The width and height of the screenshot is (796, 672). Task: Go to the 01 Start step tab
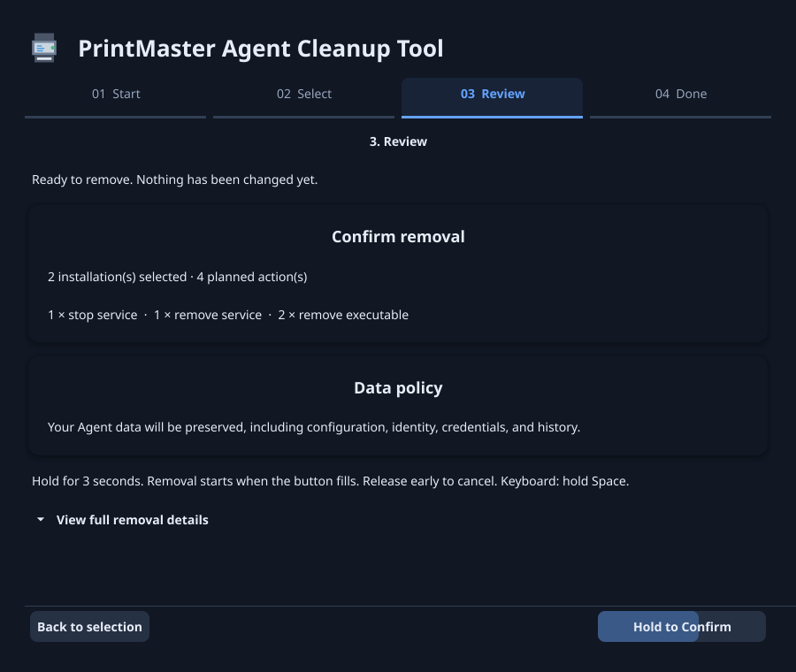116,97
